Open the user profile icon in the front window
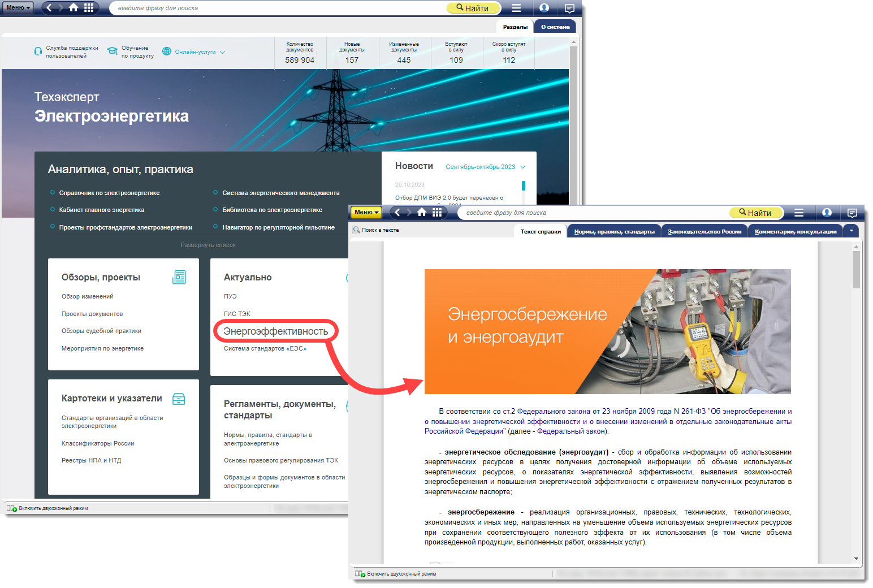Screen dimensions: 873x588 827,213
